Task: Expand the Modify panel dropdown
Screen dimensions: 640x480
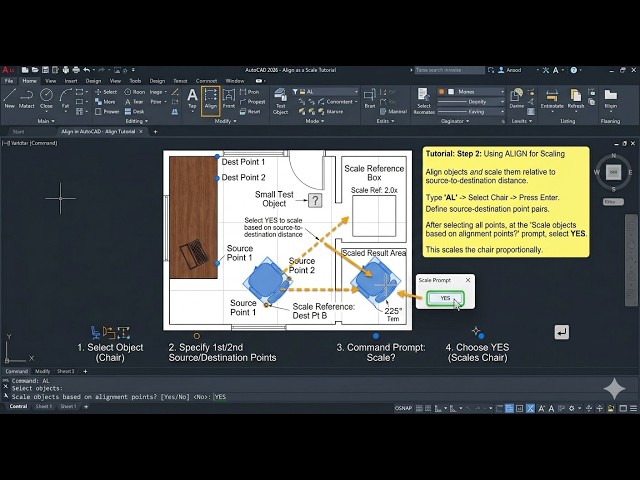Action: [x=225, y=121]
